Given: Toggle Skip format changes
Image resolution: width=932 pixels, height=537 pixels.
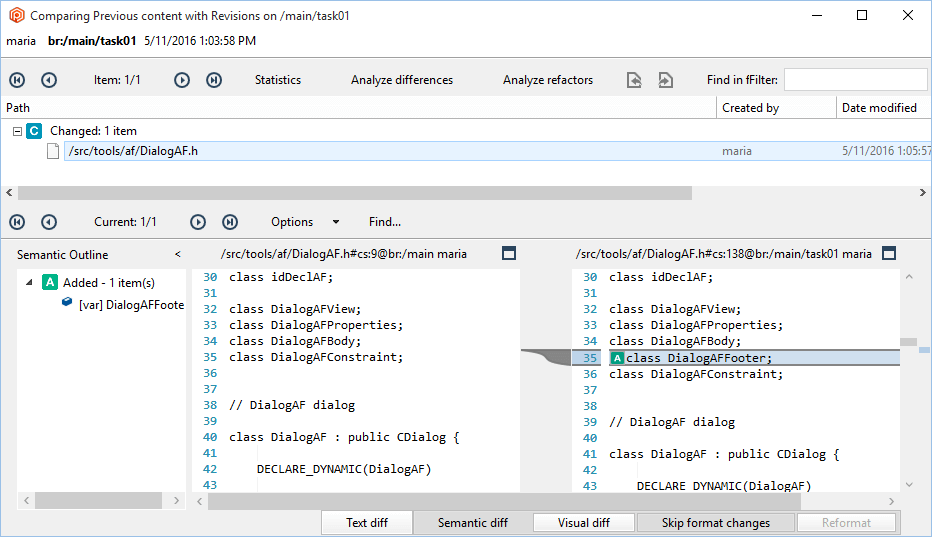Looking at the screenshot, I should click(716, 523).
